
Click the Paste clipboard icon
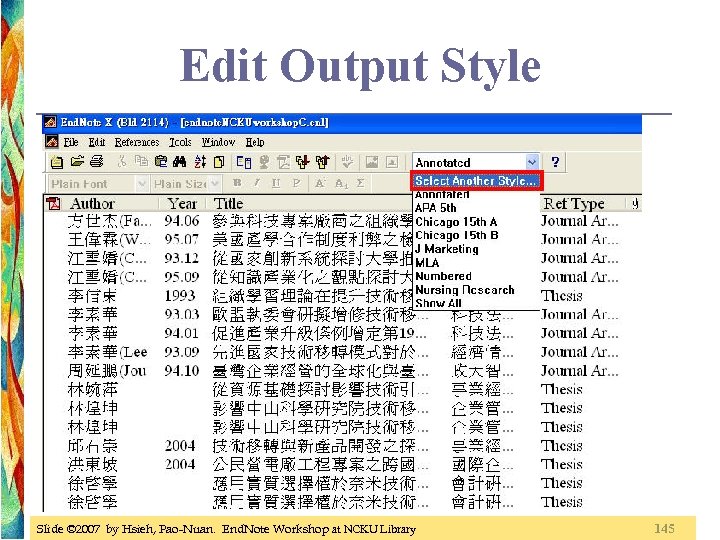coord(161,162)
